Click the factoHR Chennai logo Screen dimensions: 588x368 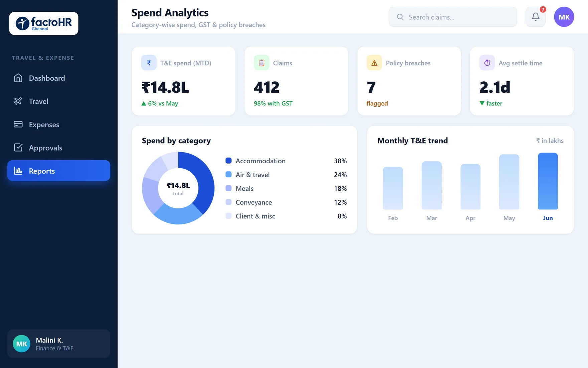(44, 23)
